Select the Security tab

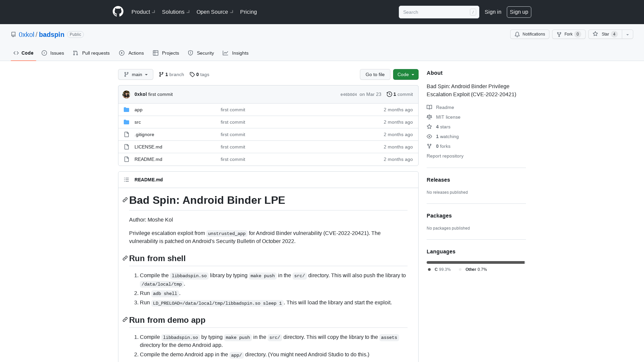201,53
